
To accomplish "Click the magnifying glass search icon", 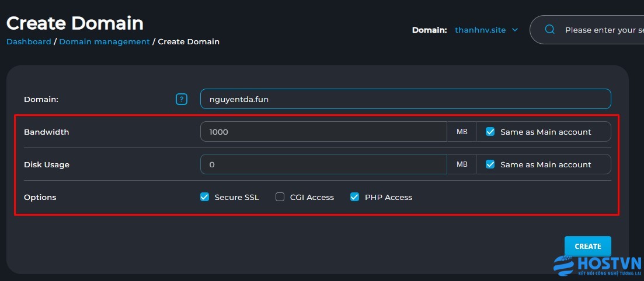I will [x=549, y=30].
